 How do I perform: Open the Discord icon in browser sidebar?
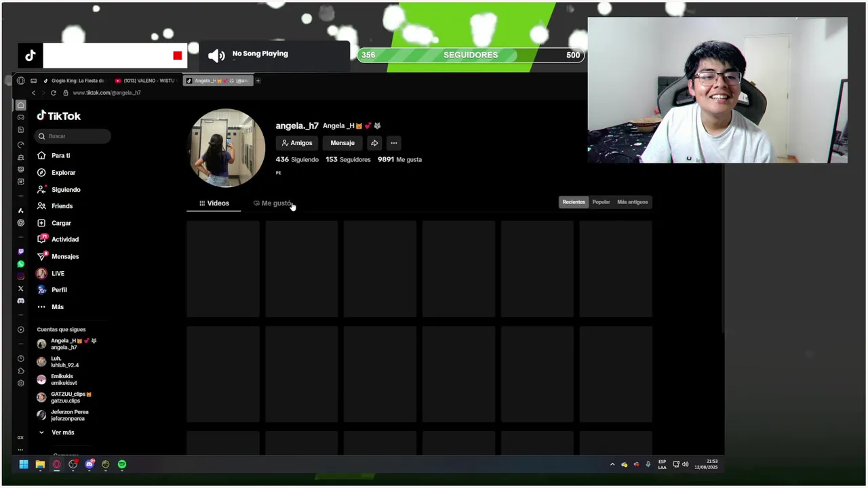coord(20,300)
